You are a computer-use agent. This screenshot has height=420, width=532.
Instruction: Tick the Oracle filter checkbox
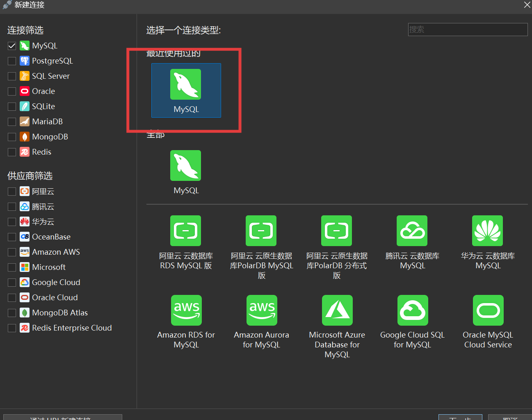click(x=12, y=91)
